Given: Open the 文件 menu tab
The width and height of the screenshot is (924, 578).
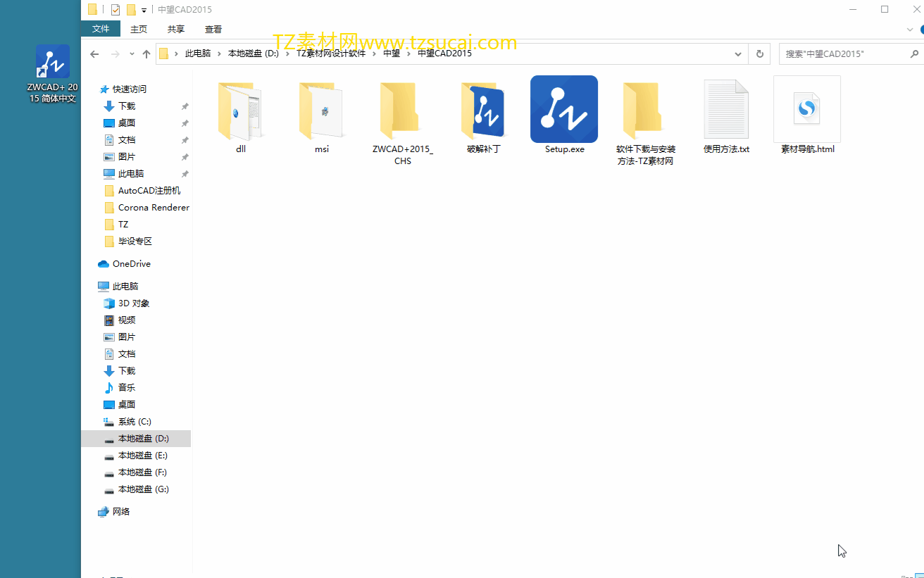Looking at the screenshot, I should (101, 29).
